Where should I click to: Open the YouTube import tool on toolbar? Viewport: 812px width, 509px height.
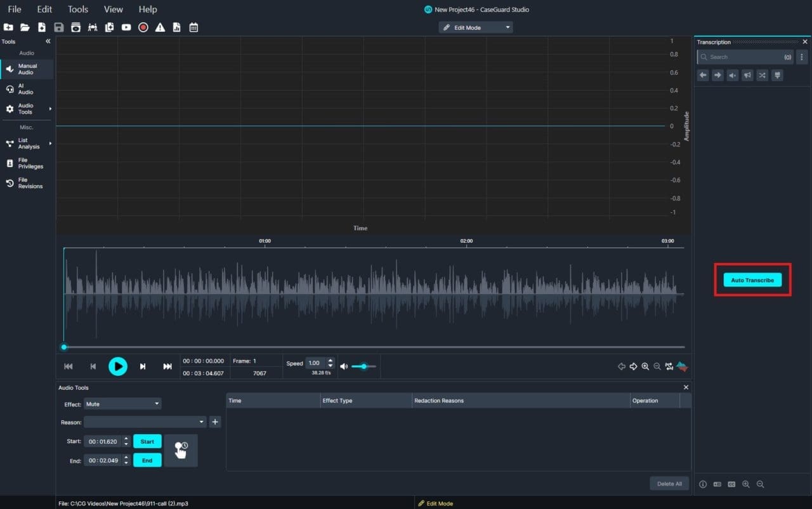[126, 27]
